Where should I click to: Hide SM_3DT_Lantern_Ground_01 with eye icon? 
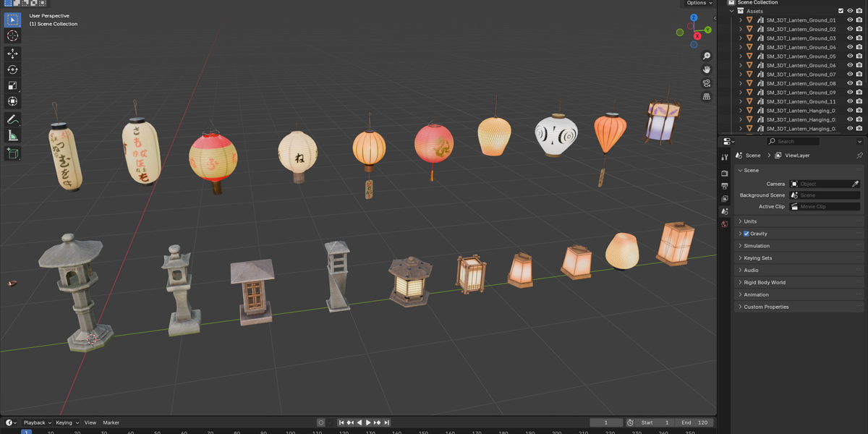(850, 20)
